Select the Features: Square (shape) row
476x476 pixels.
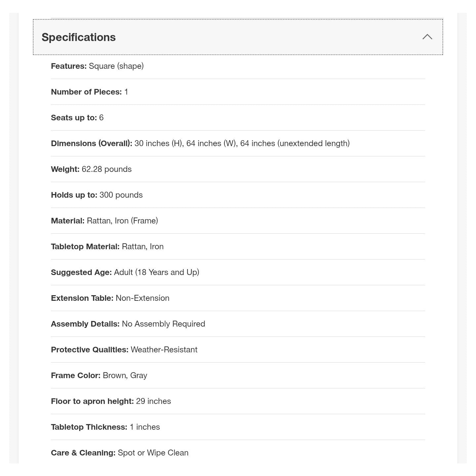click(x=238, y=66)
